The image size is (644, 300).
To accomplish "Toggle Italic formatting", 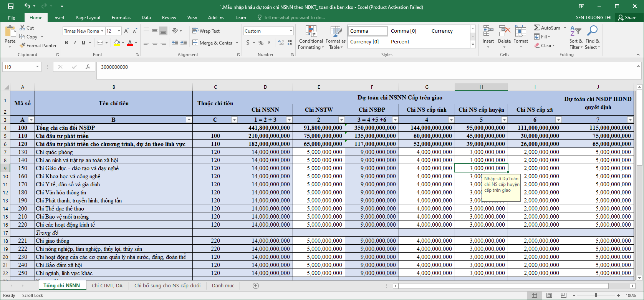I will pyautogui.click(x=75, y=43).
